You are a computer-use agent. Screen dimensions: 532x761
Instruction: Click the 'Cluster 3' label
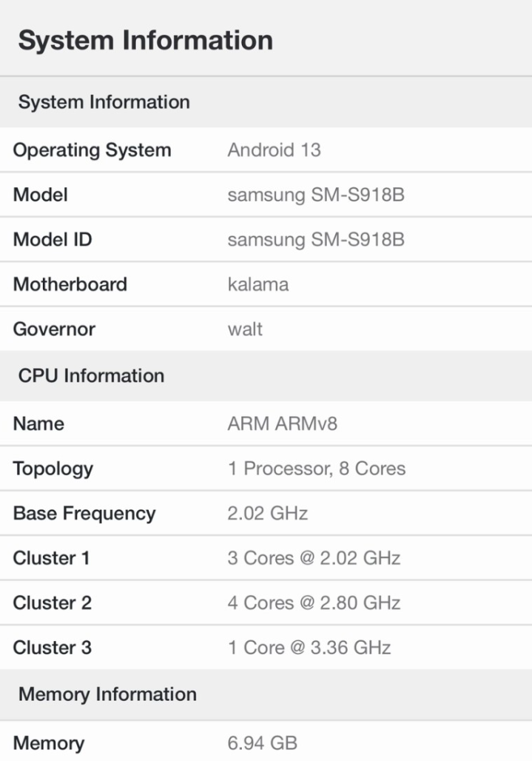[x=53, y=648]
